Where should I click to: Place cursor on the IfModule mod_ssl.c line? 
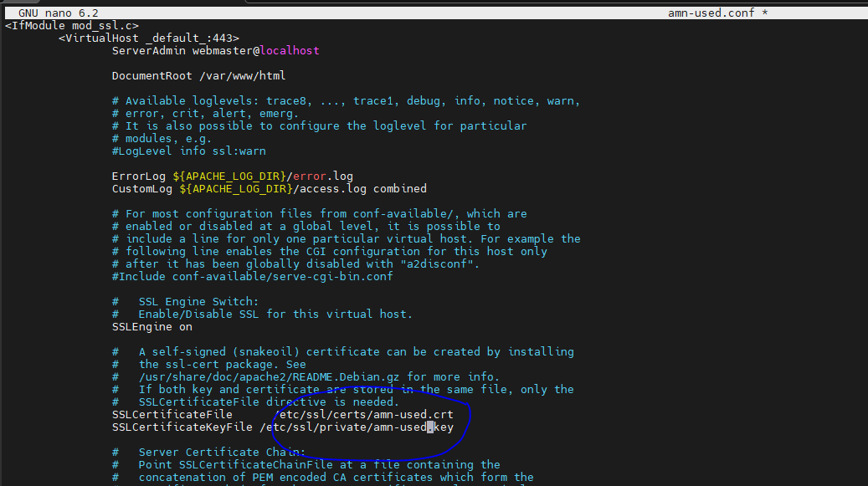click(71, 25)
